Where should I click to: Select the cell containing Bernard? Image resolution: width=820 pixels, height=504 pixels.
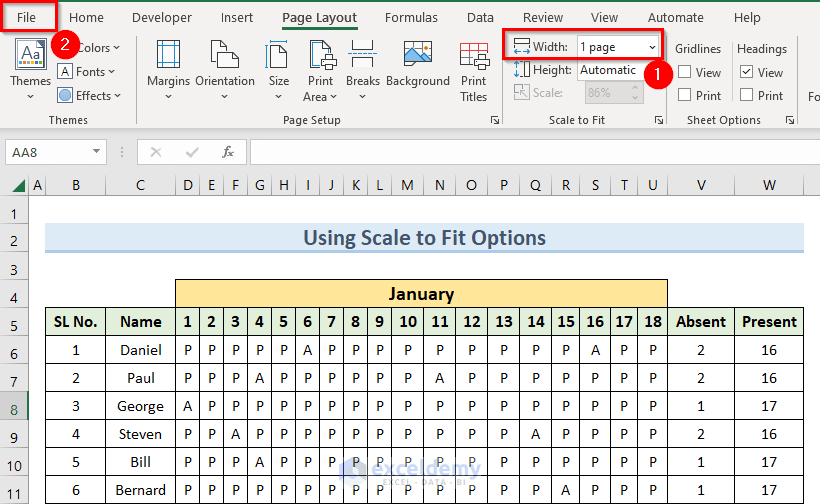click(140, 490)
